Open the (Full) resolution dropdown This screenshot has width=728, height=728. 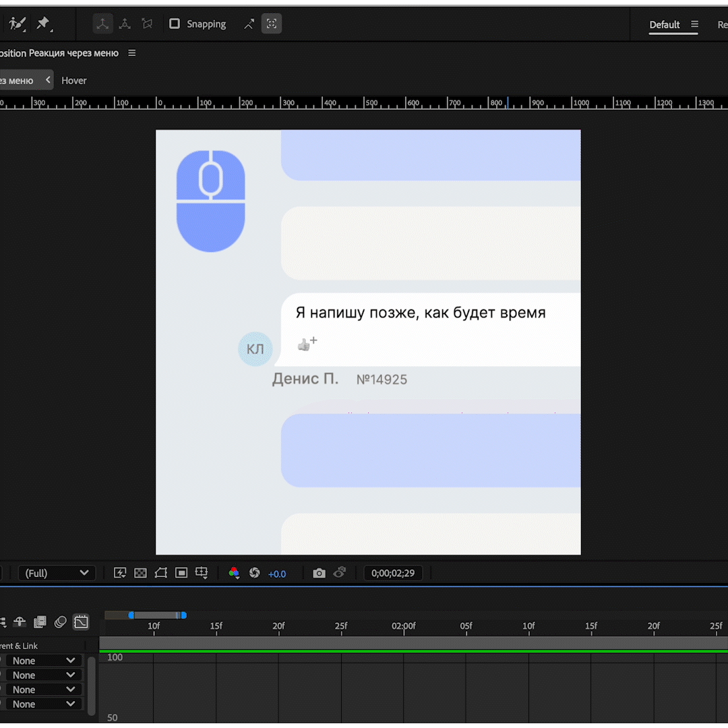click(x=57, y=572)
